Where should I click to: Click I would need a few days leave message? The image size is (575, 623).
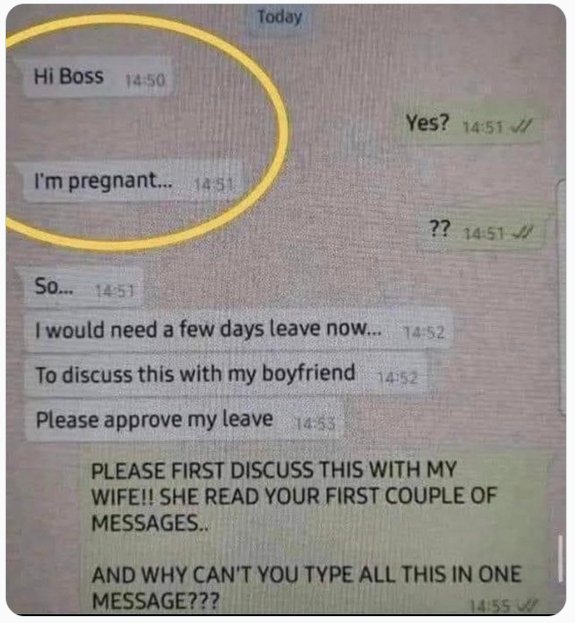pyautogui.click(x=238, y=330)
